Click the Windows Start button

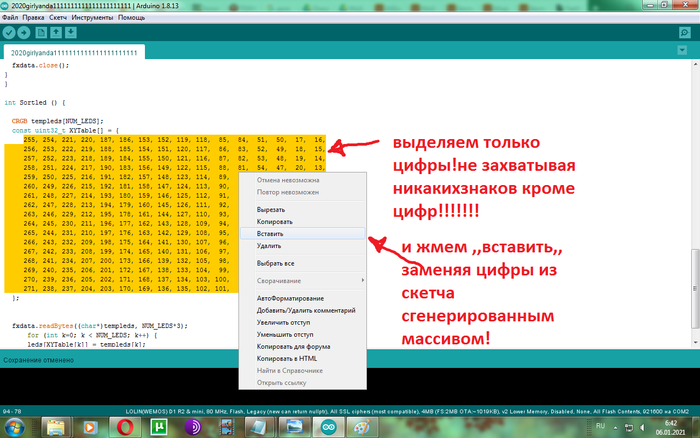coord(15,427)
